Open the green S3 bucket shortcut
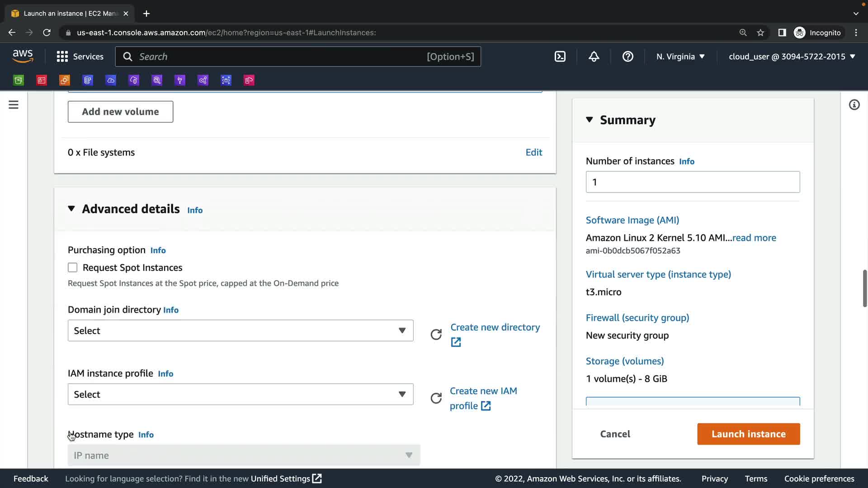The image size is (868, 488). click(x=19, y=80)
